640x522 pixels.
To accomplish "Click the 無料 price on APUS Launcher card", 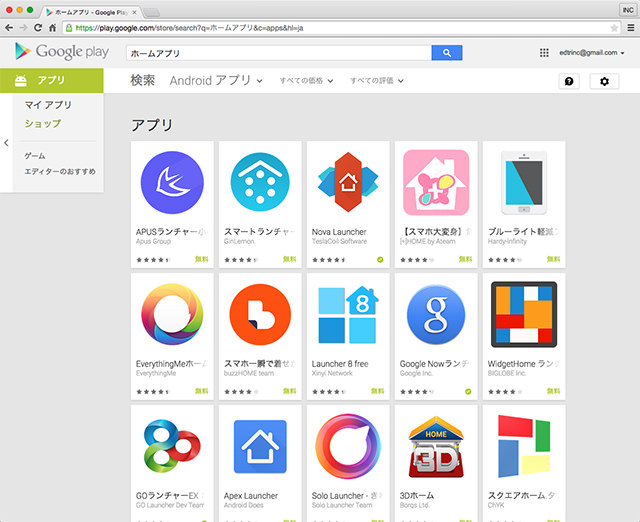I will [202, 259].
